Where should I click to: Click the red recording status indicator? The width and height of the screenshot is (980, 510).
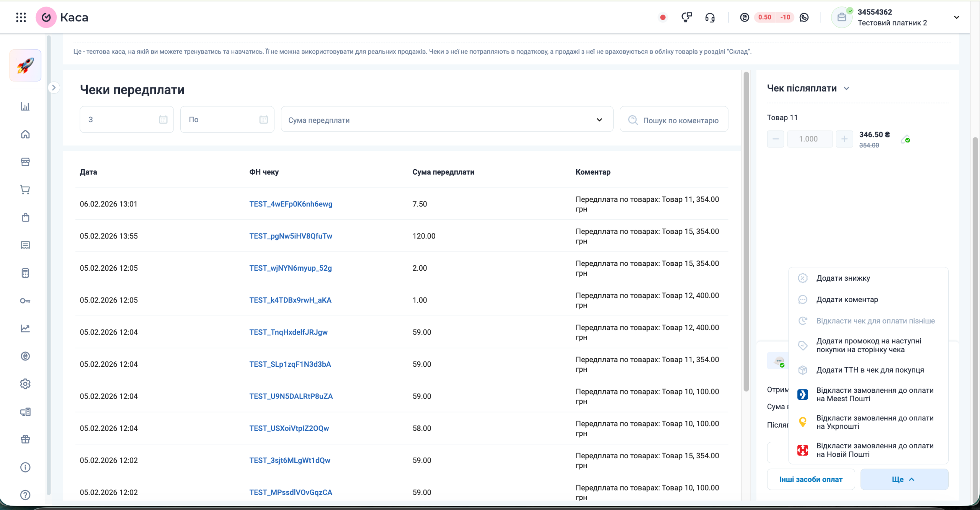[663, 17]
